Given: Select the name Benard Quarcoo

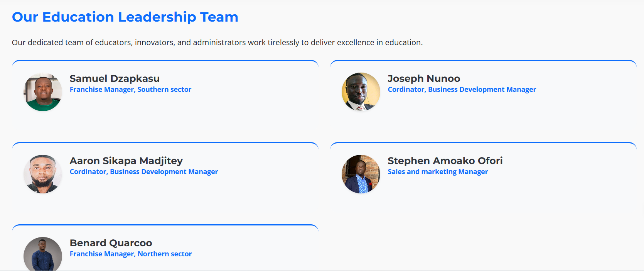Looking at the screenshot, I should click(x=111, y=243).
